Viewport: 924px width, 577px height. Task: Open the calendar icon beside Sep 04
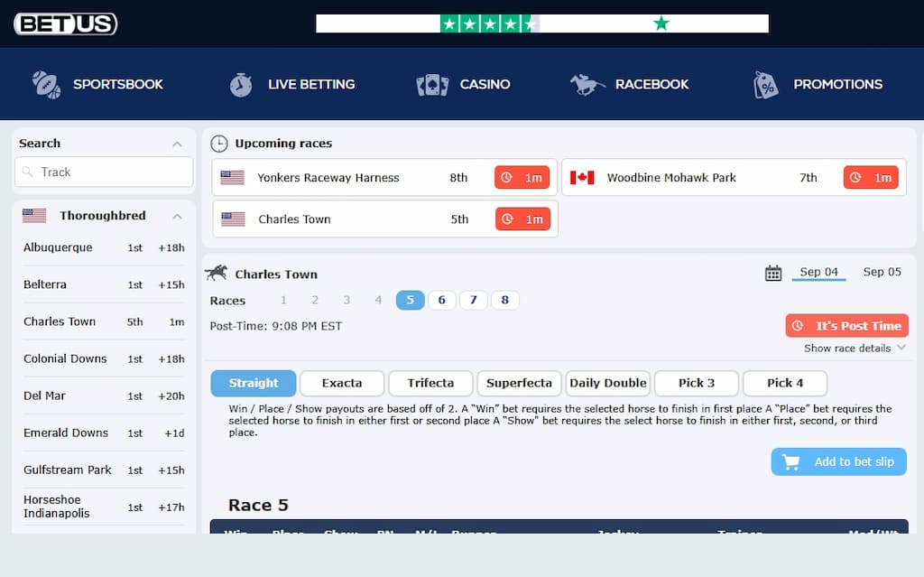point(773,272)
